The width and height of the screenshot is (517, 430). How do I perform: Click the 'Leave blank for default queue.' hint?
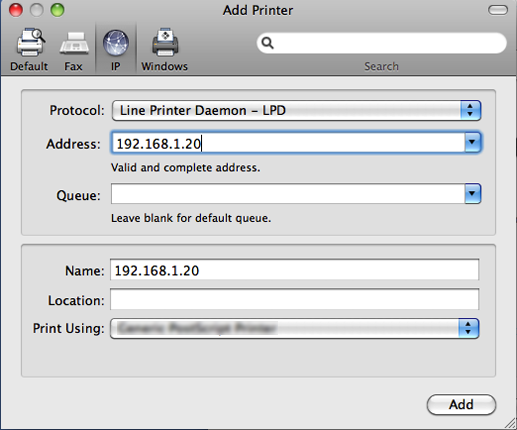[x=191, y=218]
